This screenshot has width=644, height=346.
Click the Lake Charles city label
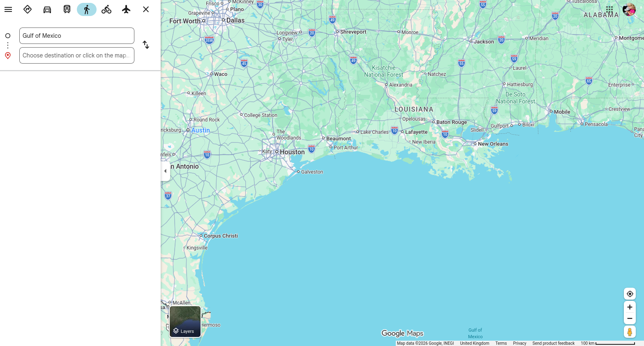374,132
